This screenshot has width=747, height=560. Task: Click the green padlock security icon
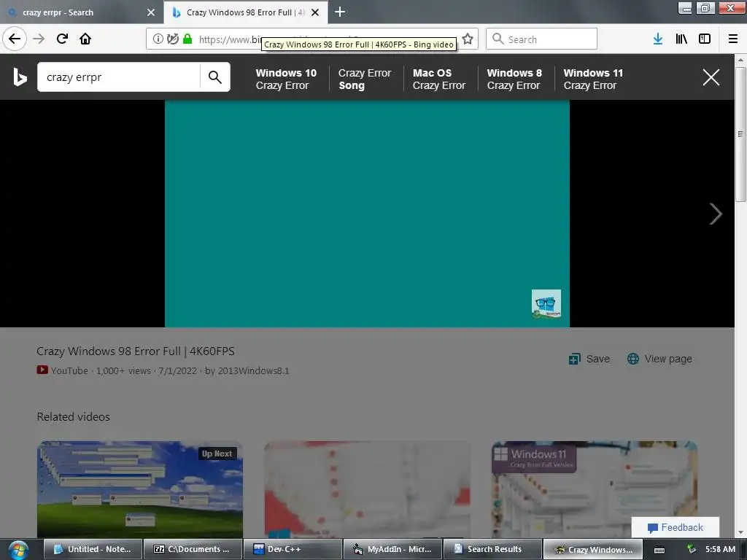[187, 39]
